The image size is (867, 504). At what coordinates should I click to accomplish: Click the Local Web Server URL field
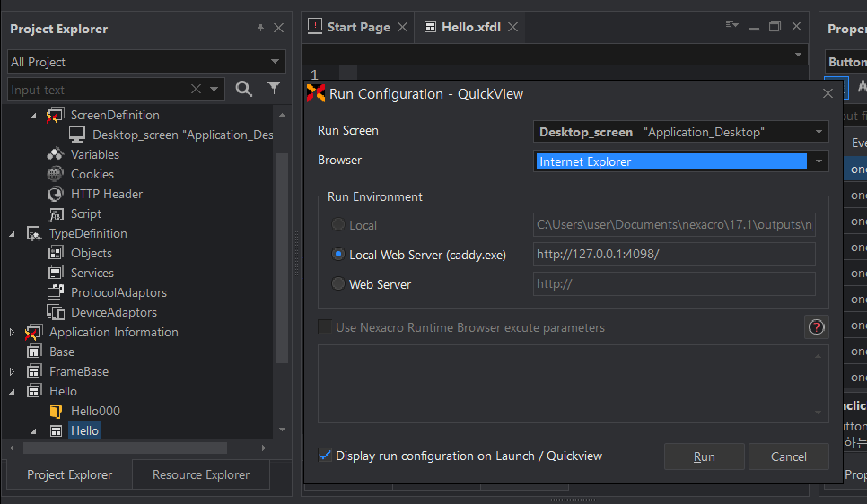(674, 254)
